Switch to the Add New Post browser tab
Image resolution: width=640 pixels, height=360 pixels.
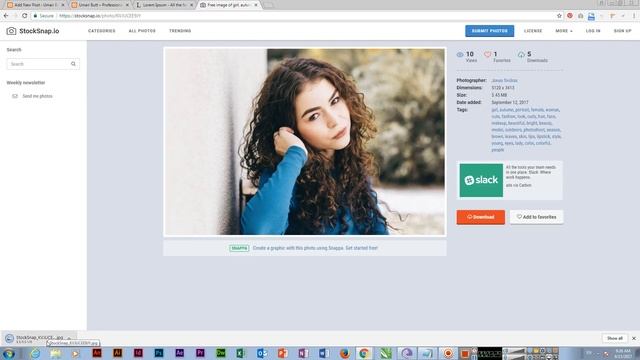coord(36,5)
